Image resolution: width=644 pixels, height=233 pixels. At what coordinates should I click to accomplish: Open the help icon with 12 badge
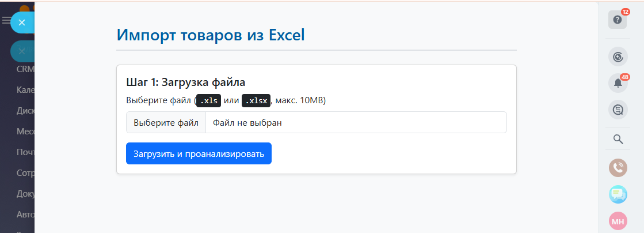(618, 20)
